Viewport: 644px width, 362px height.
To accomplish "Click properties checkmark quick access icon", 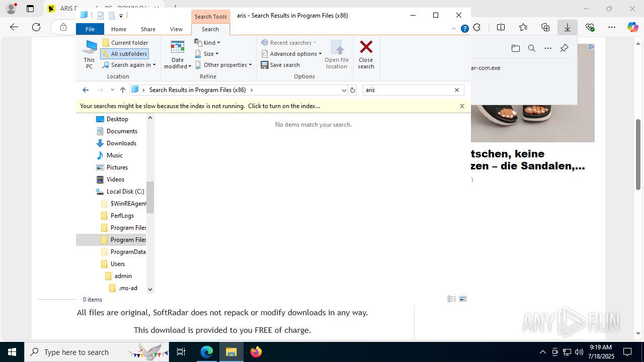I will pyautogui.click(x=101, y=16).
